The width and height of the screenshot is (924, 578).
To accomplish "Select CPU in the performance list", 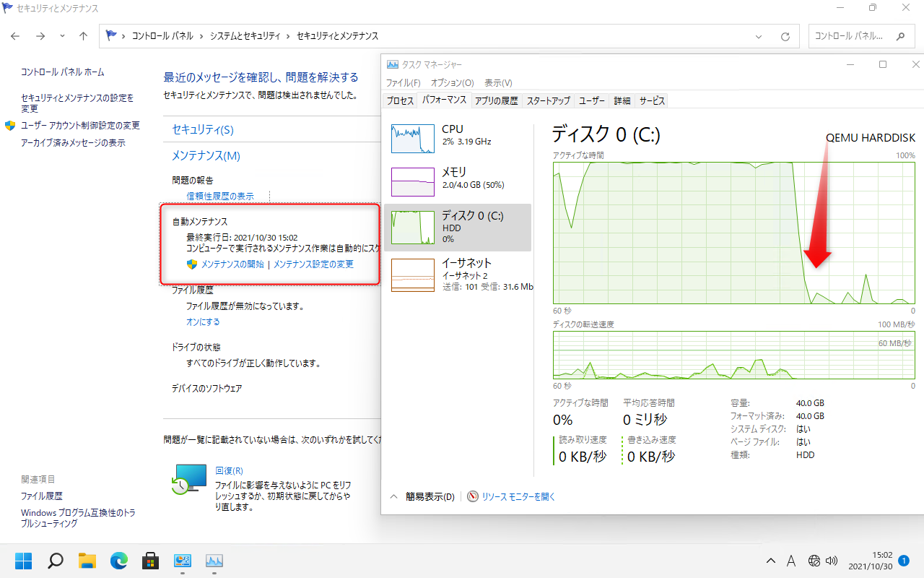I will 458,137.
